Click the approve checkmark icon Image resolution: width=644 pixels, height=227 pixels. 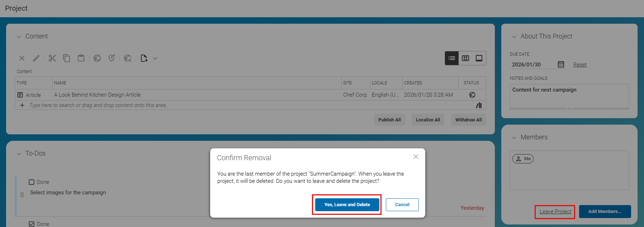[x=112, y=58]
